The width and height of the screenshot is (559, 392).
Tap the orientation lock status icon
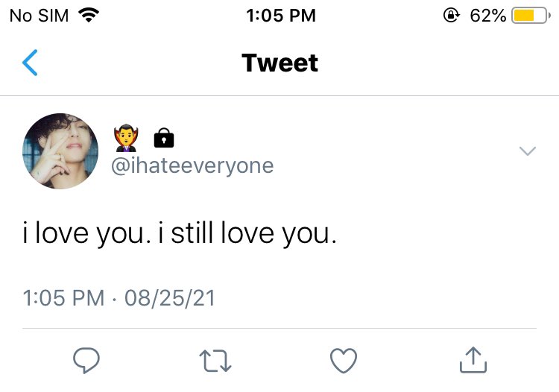[452, 16]
